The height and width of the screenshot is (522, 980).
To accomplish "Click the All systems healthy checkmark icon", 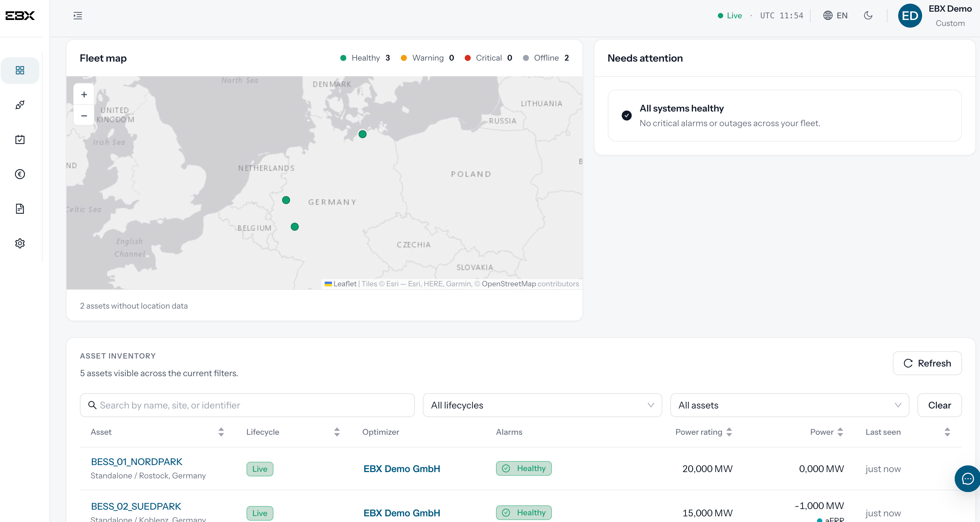I will 627,116.
